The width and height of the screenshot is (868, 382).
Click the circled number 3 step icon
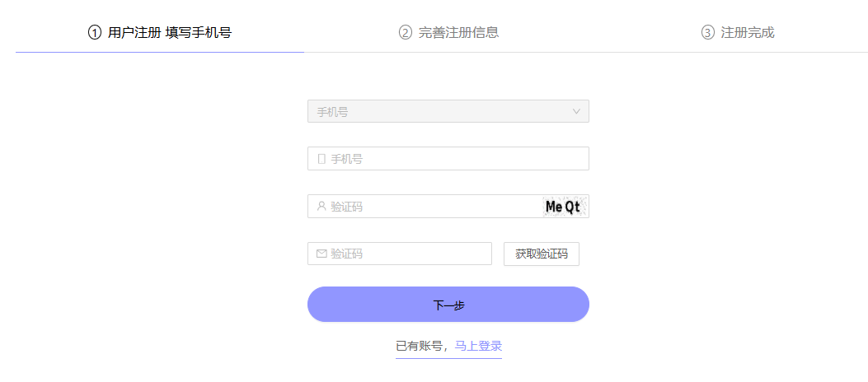tap(707, 33)
